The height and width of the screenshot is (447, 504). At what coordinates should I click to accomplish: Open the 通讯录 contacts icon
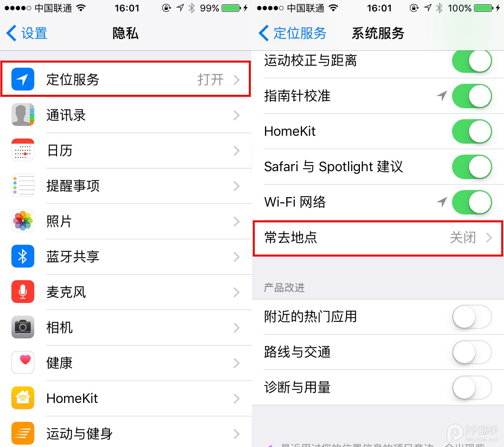[23, 115]
